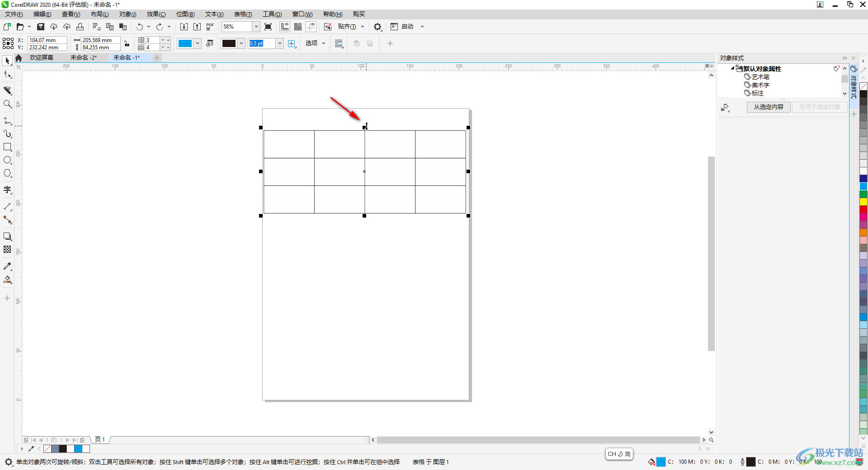Select the Transparency tool
868x470 pixels.
[x=7, y=249]
